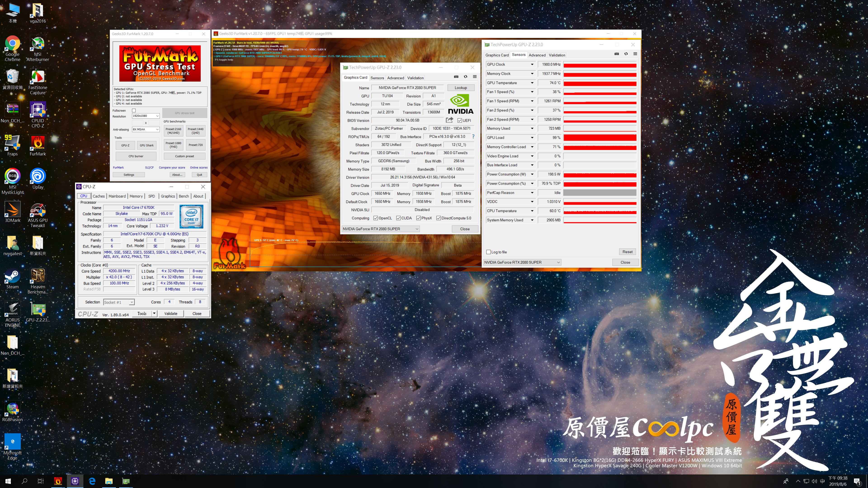868x488 pixels.
Task: Launch Steam desktop icon
Action: [12, 279]
